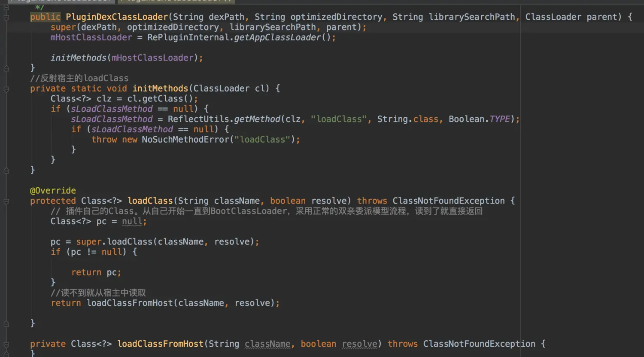The width and height of the screenshot is (644, 357).
Task: Click the 'return pc;' statement
Action: [96, 273]
